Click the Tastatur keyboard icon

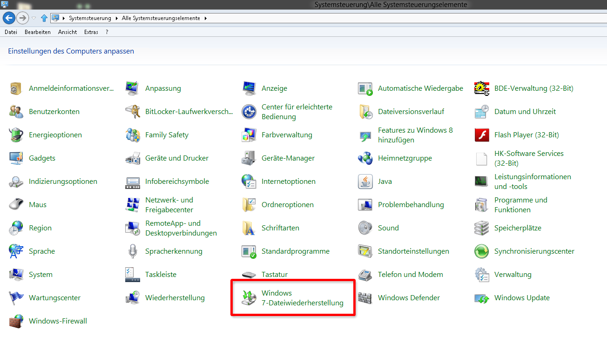click(249, 275)
